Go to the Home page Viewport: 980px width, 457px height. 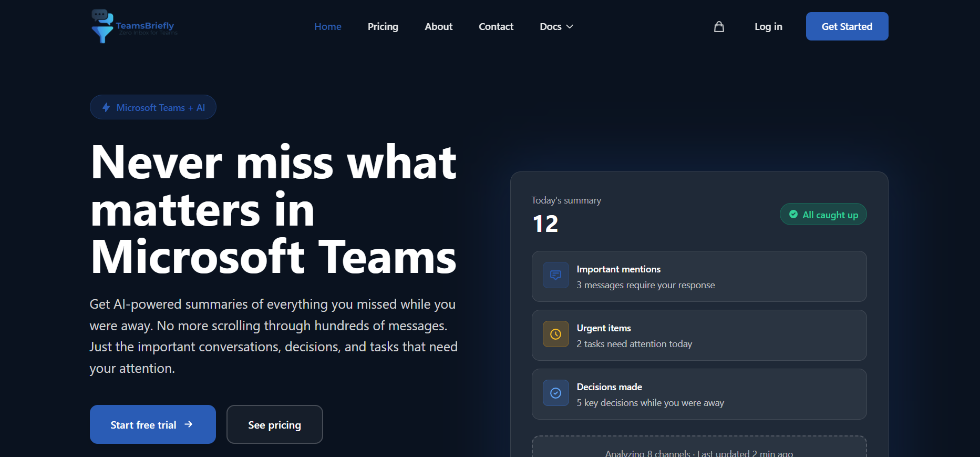click(328, 26)
